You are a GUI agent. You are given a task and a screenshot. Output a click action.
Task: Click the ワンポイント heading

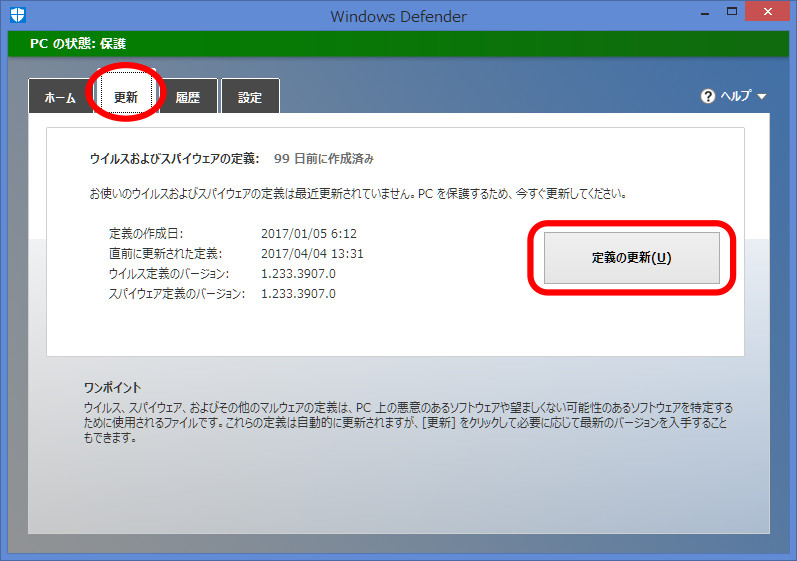click(112, 388)
